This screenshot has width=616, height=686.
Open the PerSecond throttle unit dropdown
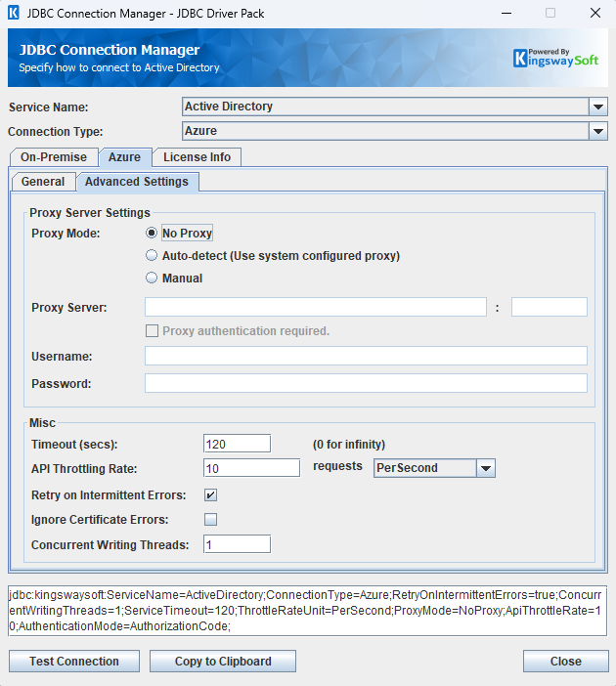[x=486, y=468]
